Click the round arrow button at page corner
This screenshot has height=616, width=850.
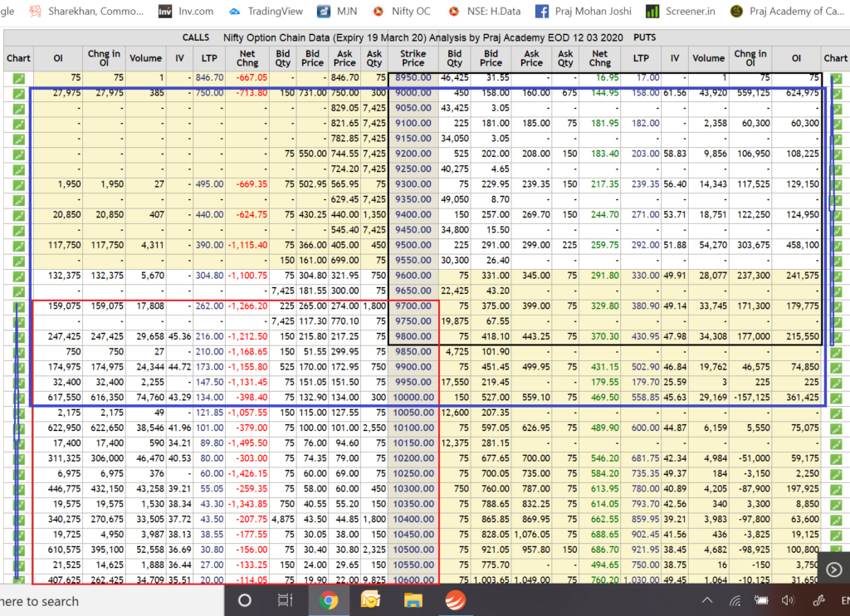click(x=833, y=570)
